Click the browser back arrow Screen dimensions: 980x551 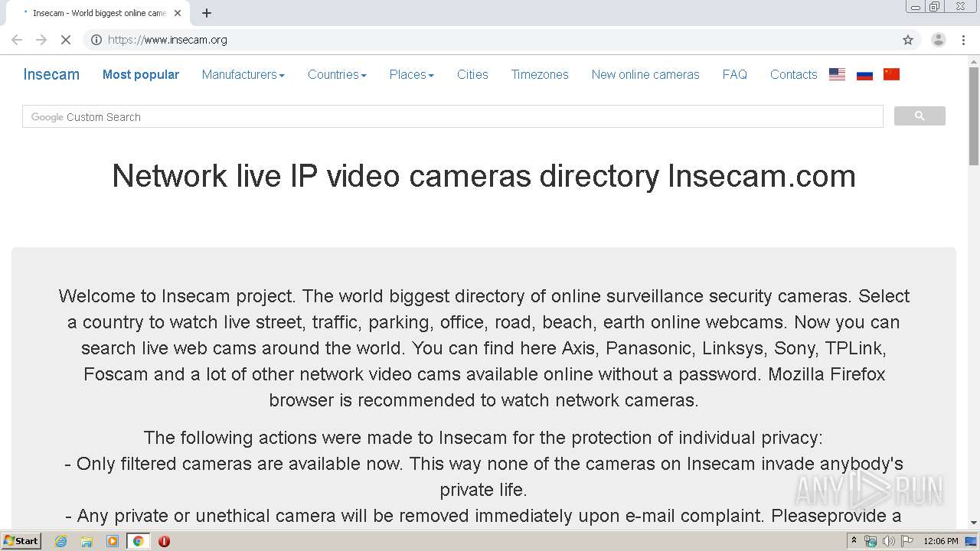coord(17,40)
